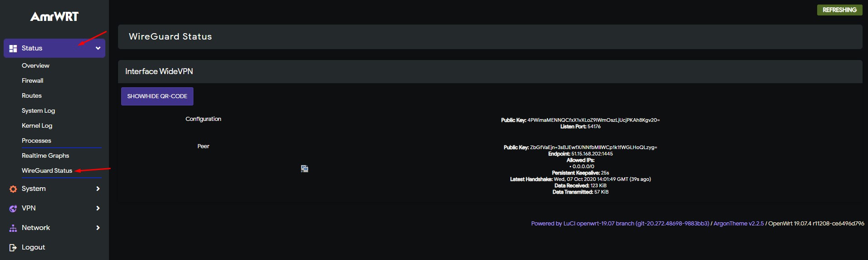Image resolution: width=868 pixels, height=260 pixels.
Task: Click the Latest Handshake timestamp
Action: pyautogui.click(x=602, y=179)
